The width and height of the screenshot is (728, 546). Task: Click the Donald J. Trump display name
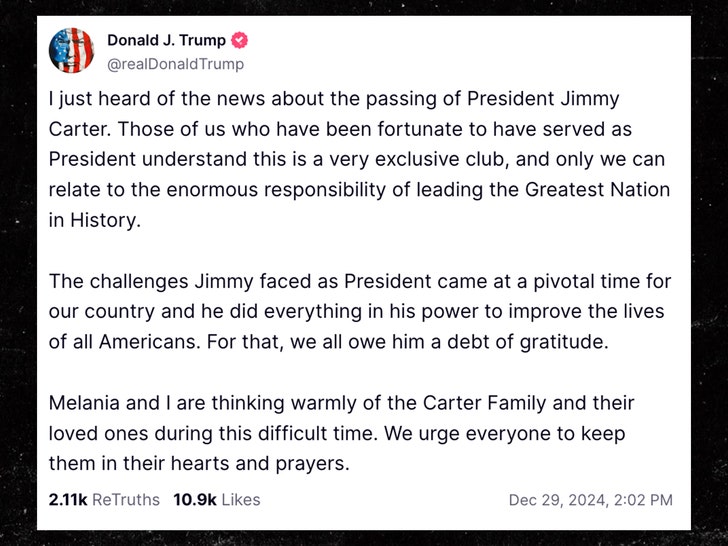coord(166,41)
